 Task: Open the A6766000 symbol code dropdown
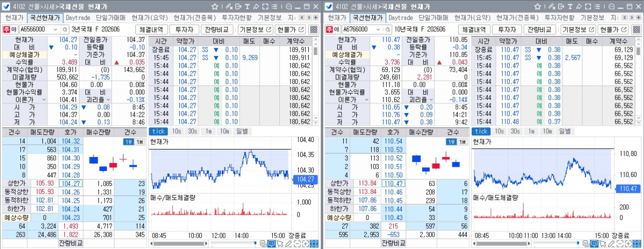point(378,30)
